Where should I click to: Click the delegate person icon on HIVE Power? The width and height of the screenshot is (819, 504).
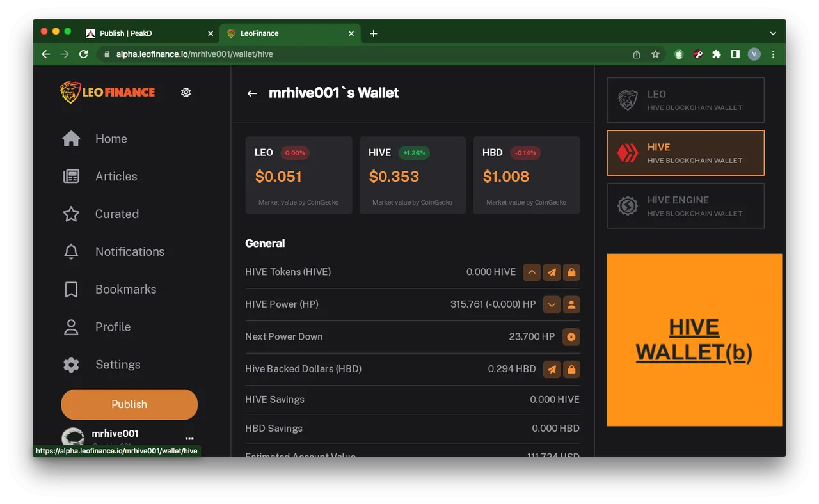tap(571, 304)
